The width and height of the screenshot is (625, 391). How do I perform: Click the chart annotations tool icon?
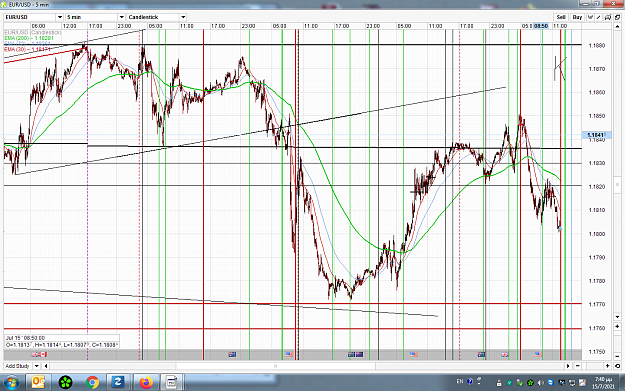(608, 17)
